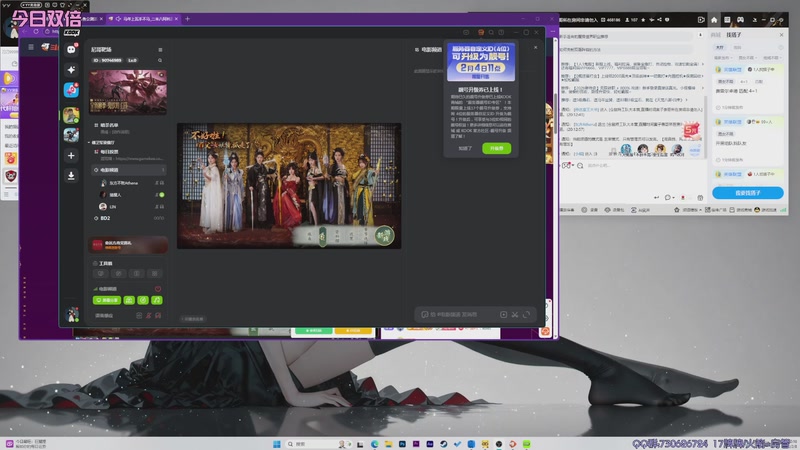
Task: Select the first highlighted tab in YY panel
Action: point(719,47)
